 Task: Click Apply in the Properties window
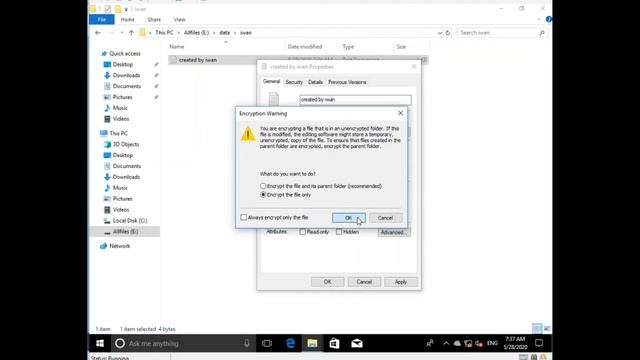[401, 282]
